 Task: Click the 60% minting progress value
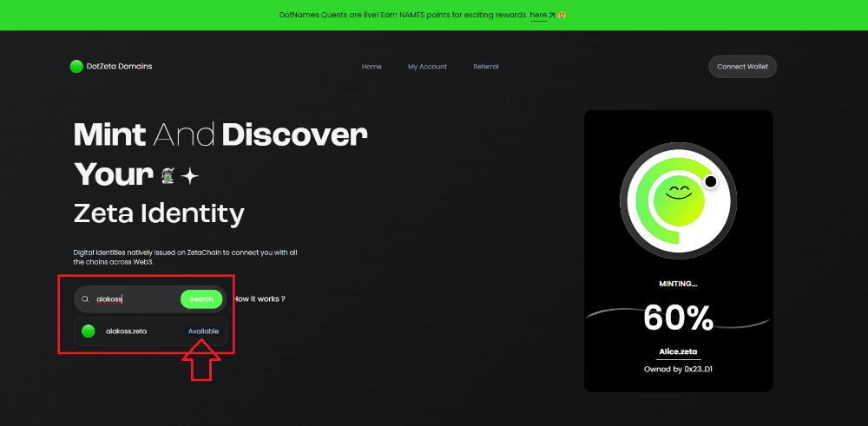(x=678, y=318)
